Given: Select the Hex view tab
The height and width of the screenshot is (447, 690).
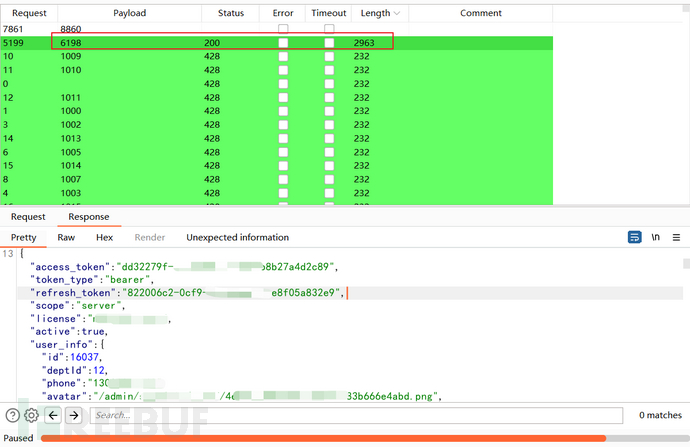Looking at the screenshot, I should [x=104, y=238].
